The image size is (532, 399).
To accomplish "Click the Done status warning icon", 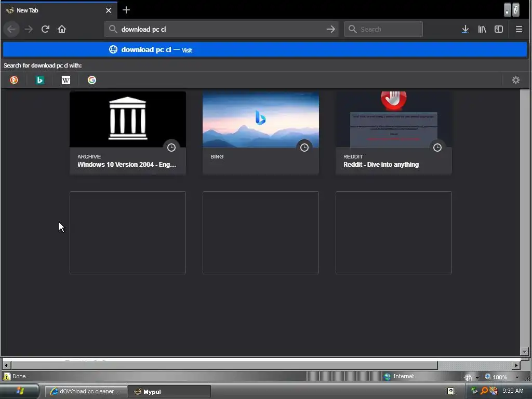I will (7, 376).
